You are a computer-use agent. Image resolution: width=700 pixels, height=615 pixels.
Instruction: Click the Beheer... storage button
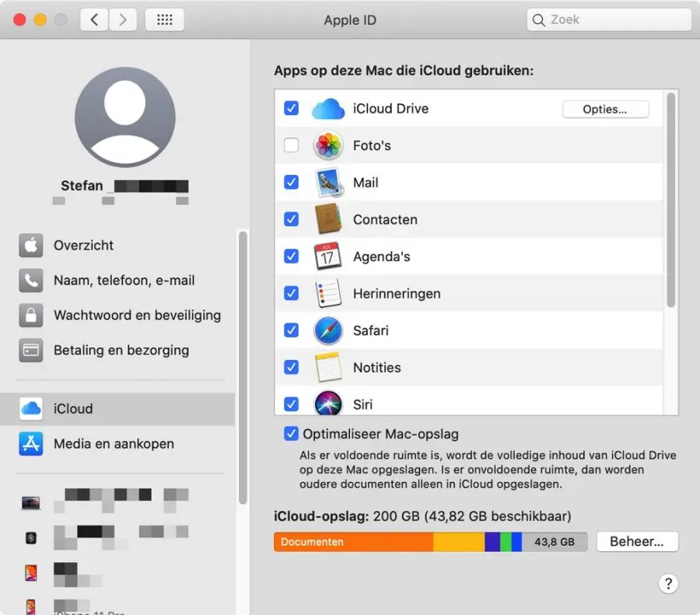pyautogui.click(x=637, y=541)
